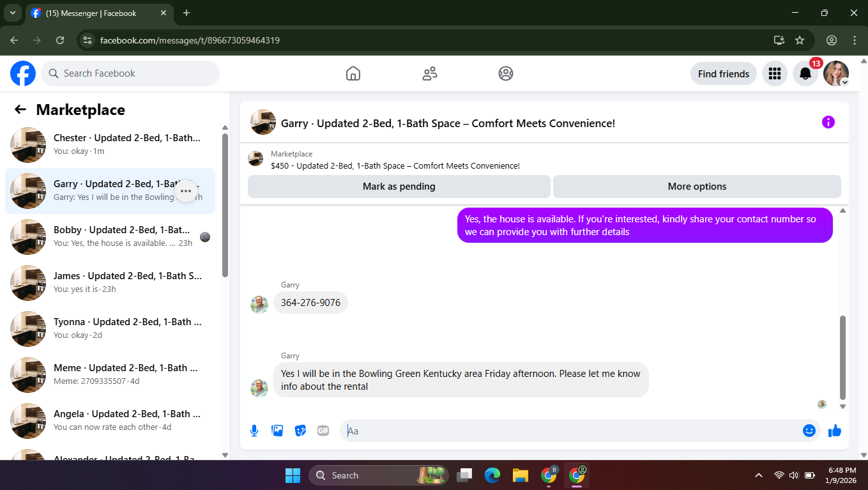This screenshot has width=868, height=490.
Task: Open Meme's conversation
Action: [110, 375]
